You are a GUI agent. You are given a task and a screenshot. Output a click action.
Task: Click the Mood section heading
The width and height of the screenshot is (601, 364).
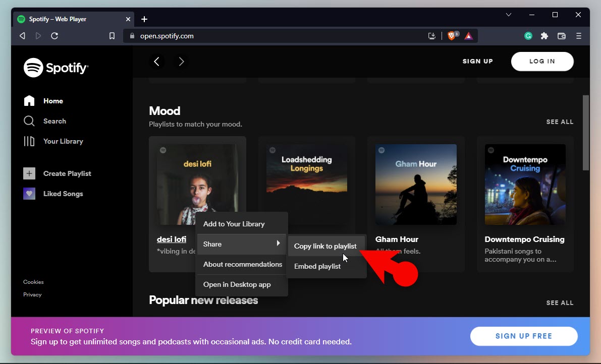click(x=165, y=111)
